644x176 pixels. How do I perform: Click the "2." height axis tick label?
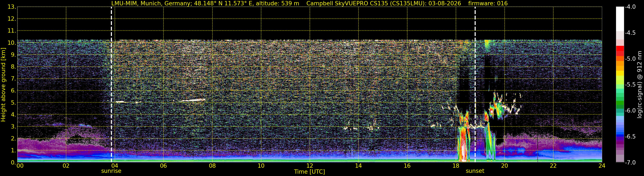13,139
